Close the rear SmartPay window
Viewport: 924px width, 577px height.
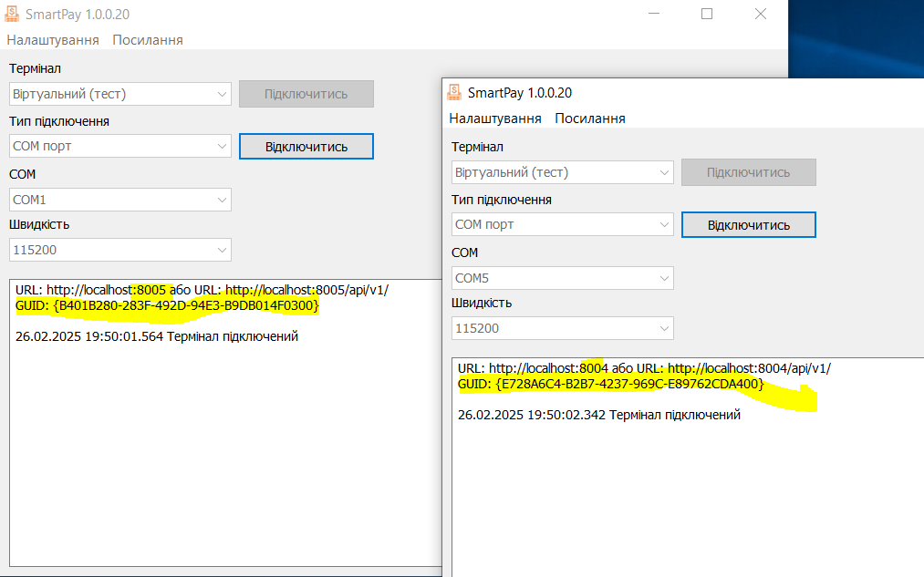coord(760,14)
